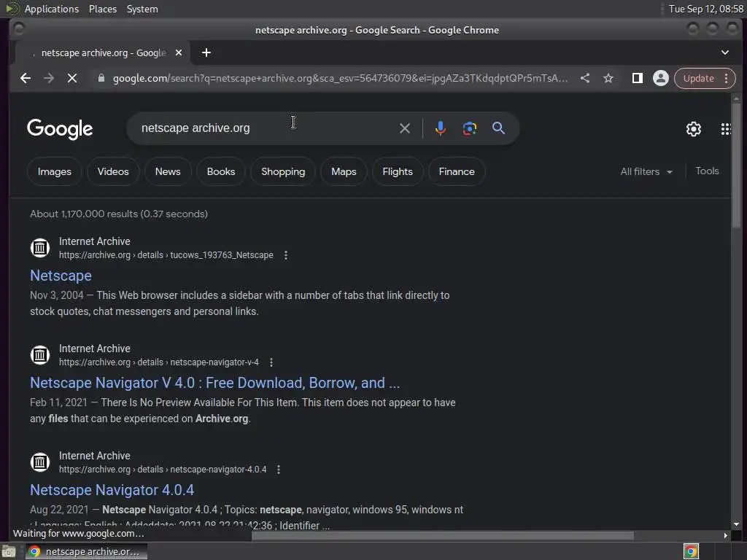Viewport: 747px width, 560px height.
Task: Click the clock Tue Sep 12
Action: tap(705, 9)
